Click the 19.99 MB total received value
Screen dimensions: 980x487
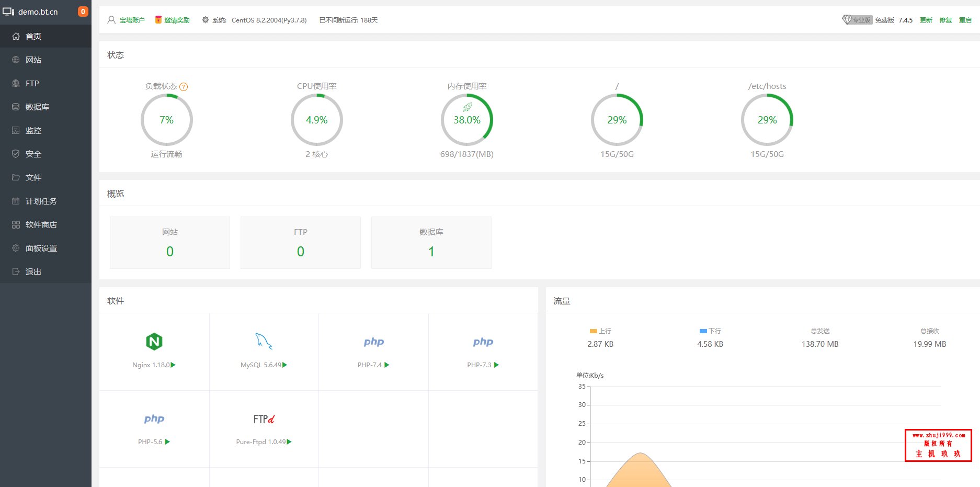(930, 344)
